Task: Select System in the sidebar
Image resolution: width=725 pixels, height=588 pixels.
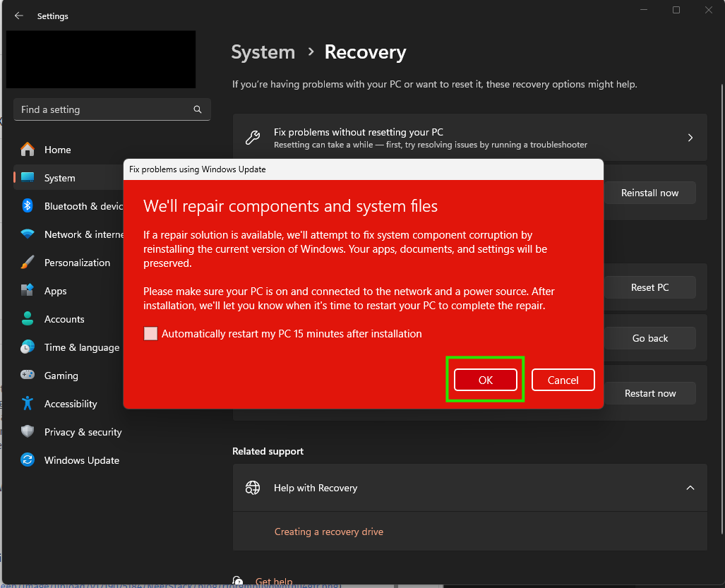Action: (x=69, y=177)
